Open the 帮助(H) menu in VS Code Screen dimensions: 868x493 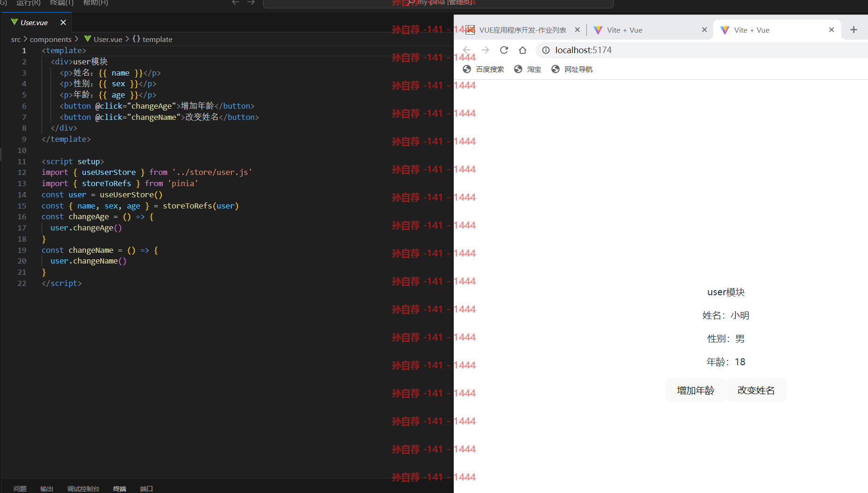[x=95, y=3]
